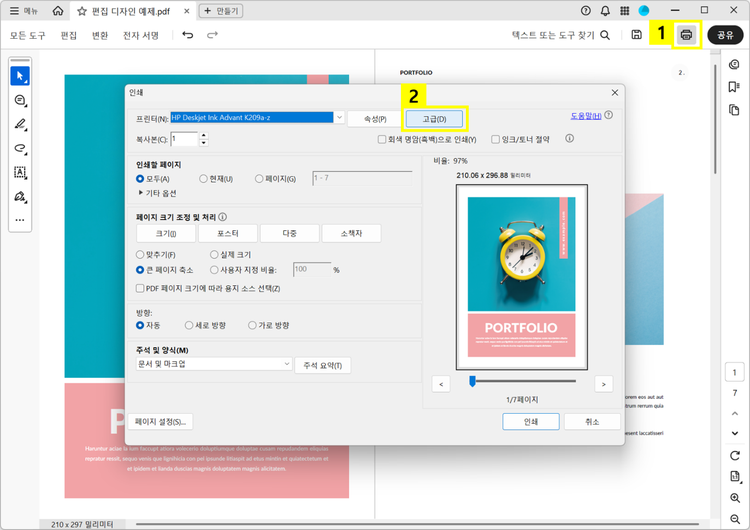Enable 회색 명암(흑백)으로 인쇄 checkbox
Viewport: 750px width, 530px height.
coord(382,139)
